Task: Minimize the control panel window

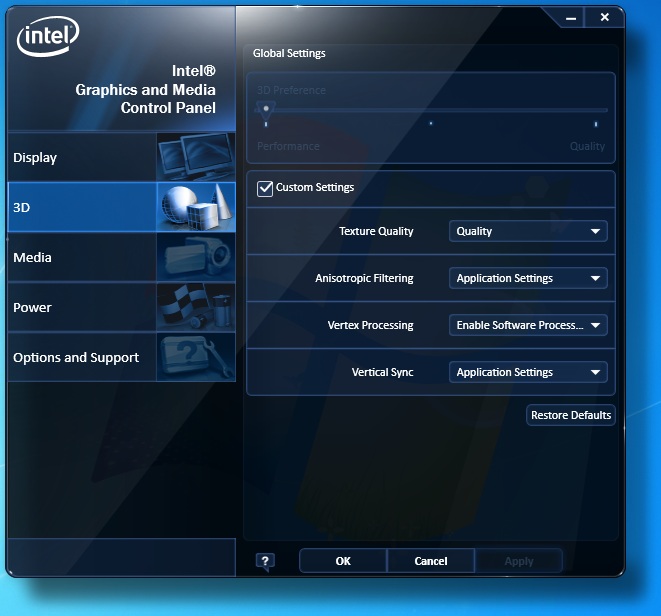Action: pyautogui.click(x=571, y=18)
